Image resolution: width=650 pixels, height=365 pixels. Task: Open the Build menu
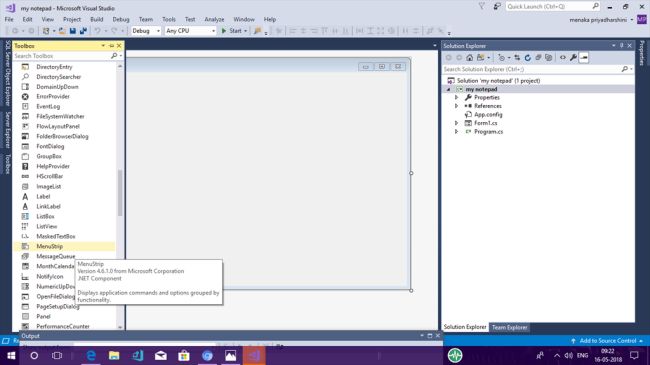[97, 19]
